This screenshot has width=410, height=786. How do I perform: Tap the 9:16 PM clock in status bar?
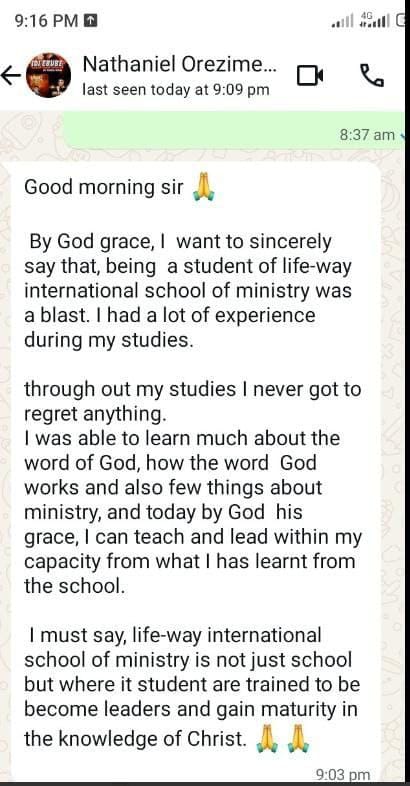(47, 21)
